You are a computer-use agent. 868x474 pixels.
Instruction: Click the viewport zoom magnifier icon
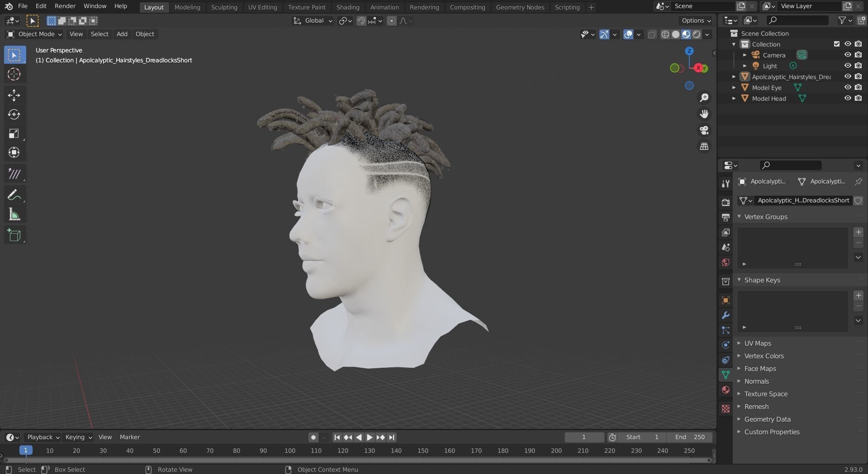(x=704, y=98)
